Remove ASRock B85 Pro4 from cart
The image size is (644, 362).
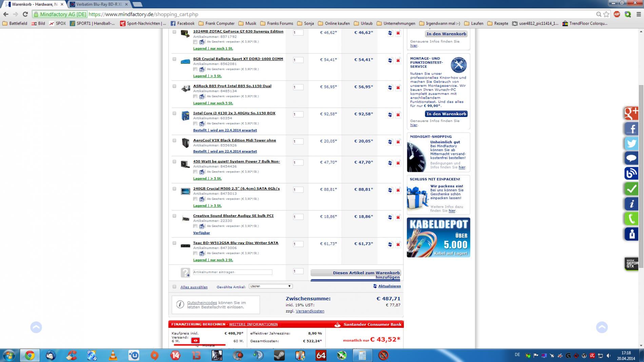tap(398, 87)
